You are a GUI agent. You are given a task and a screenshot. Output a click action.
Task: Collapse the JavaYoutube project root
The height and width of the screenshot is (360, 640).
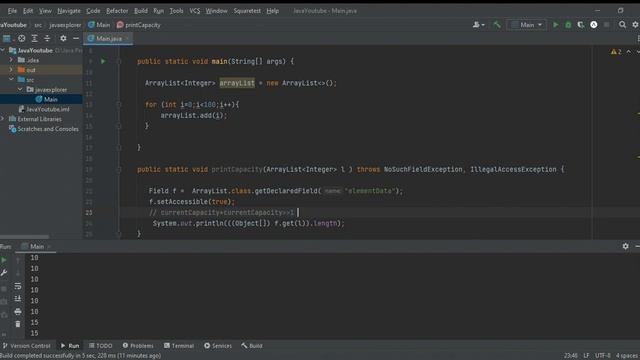pyautogui.click(x=4, y=50)
